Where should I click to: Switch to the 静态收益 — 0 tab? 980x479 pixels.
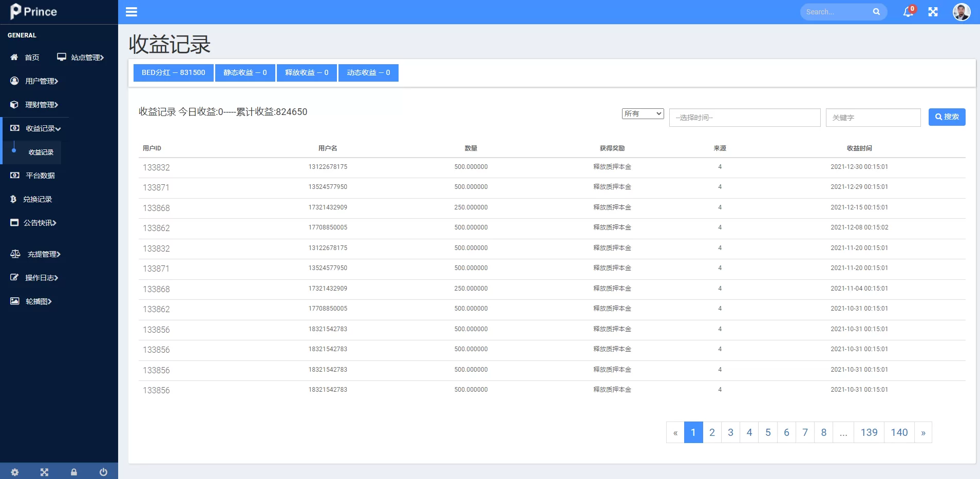tap(244, 72)
